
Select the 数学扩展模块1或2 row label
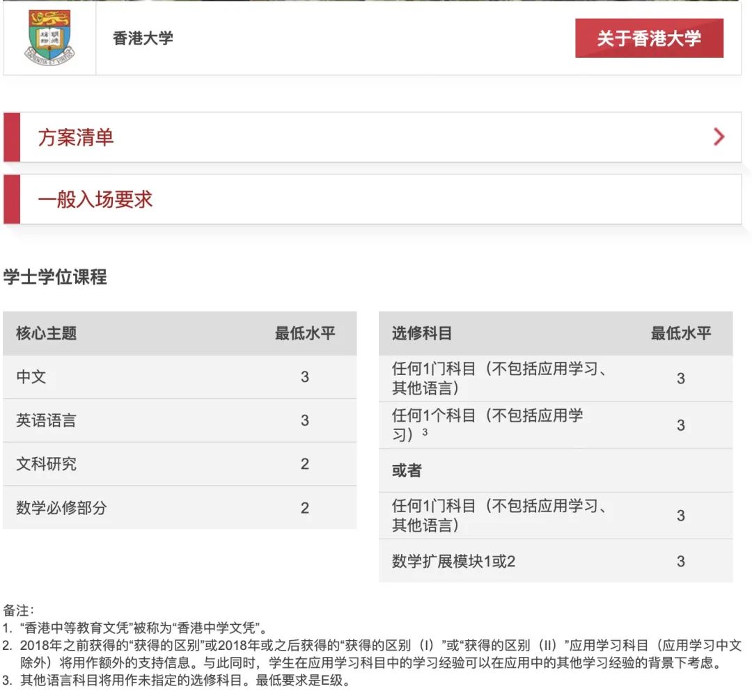pyautogui.click(x=454, y=561)
